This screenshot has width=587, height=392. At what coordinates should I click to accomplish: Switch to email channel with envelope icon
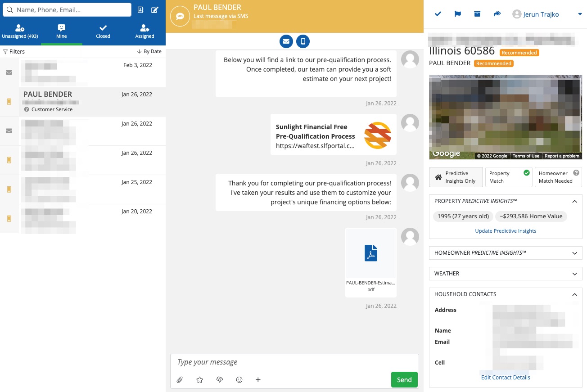click(286, 42)
